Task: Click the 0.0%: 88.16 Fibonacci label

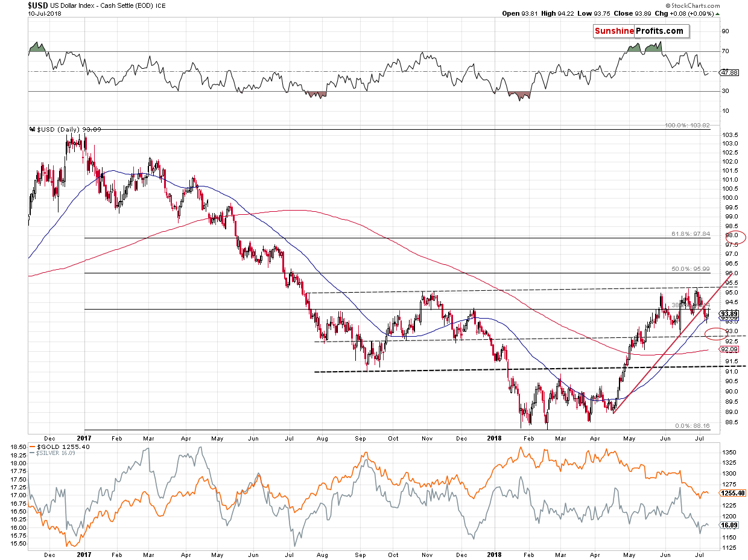Action: click(x=693, y=425)
